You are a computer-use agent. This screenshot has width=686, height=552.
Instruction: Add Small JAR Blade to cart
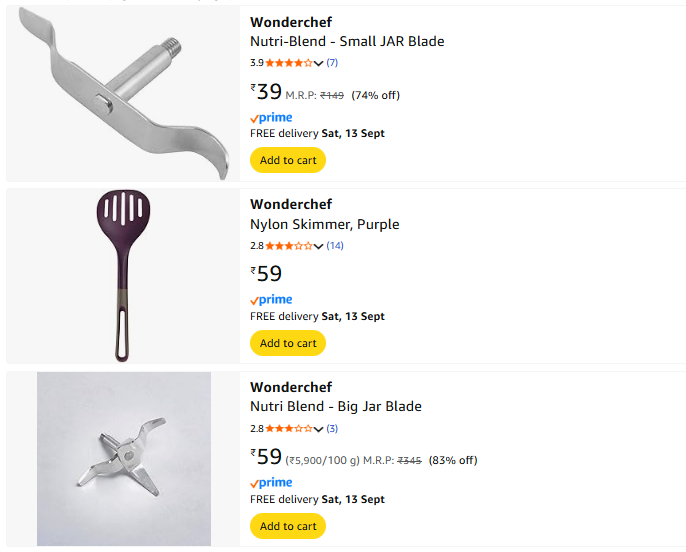[x=288, y=160]
